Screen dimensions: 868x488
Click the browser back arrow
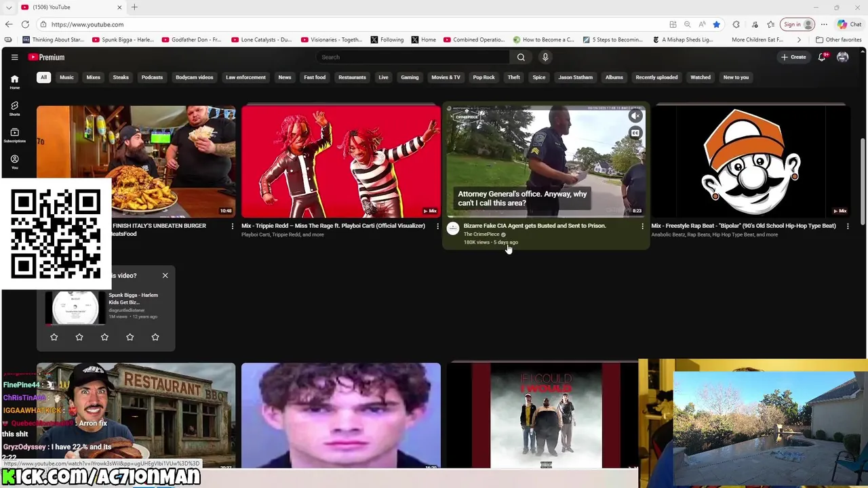pos(9,24)
